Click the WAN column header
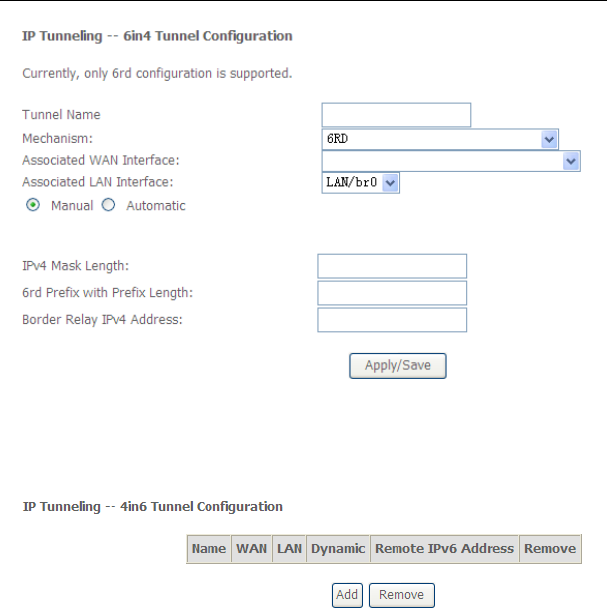The width and height of the screenshot is (607, 611). [x=251, y=549]
